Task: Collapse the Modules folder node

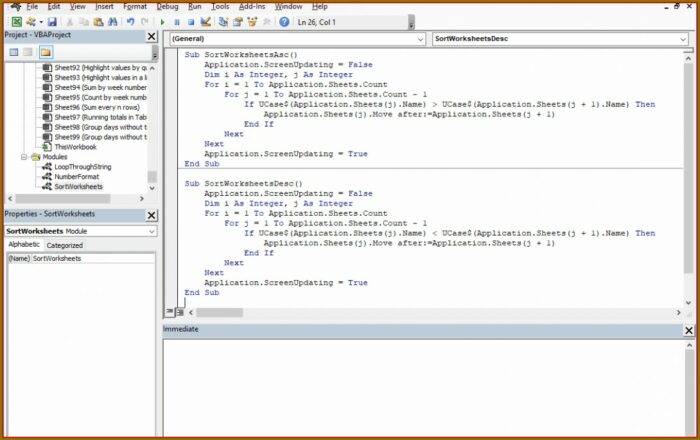Action: [x=24, y=157]
